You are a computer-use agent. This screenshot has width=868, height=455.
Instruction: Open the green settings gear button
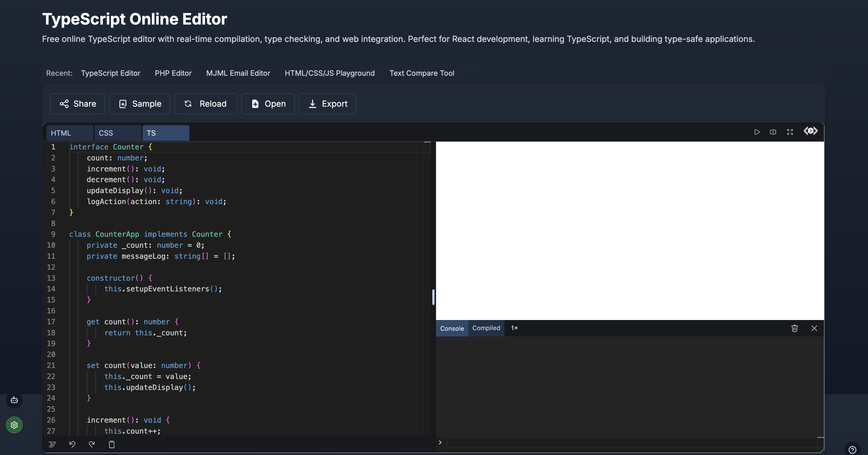[14, 425]
